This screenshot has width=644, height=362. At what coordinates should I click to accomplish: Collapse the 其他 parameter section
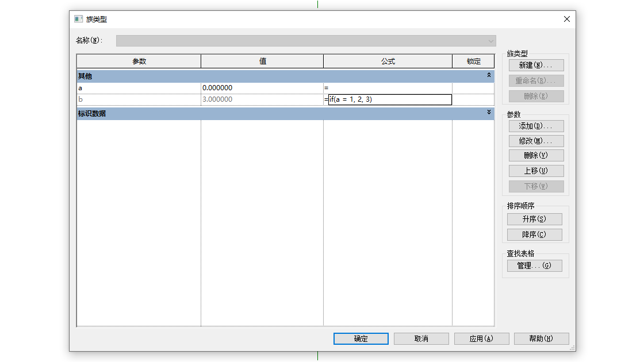tap(488, 76)
